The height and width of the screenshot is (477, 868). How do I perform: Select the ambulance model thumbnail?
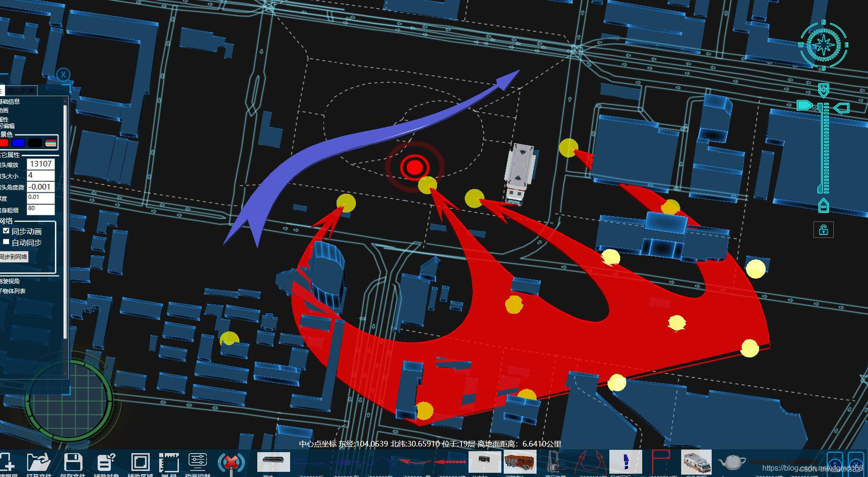[x=696, y=462]
